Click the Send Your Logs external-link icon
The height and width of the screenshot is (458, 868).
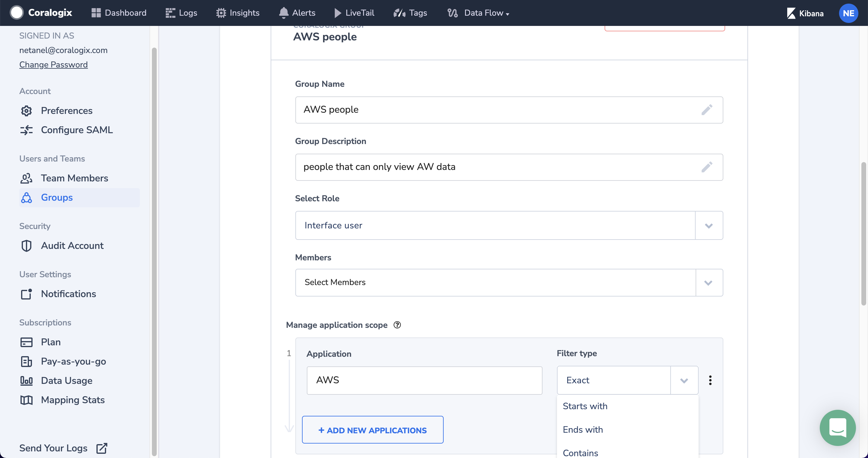click(x=102, y=448)
